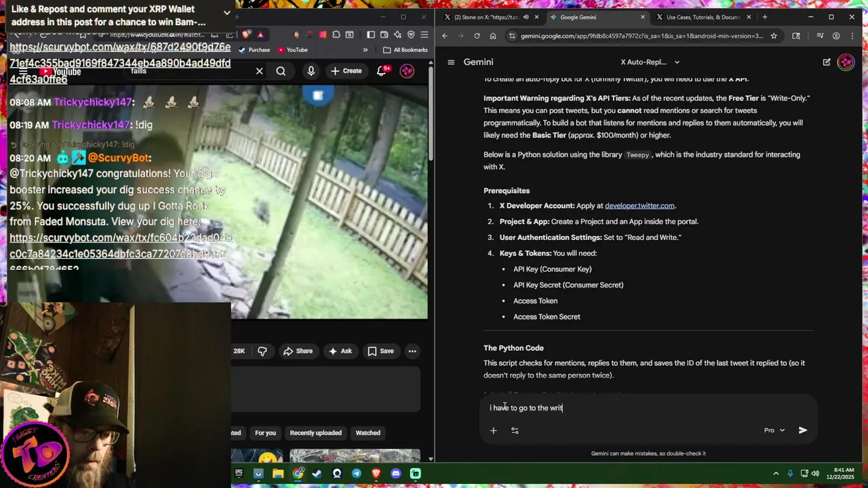868x488 pixels.
Task: Open media controls icon in Chrome toolbar
Action: coord(820,36)
